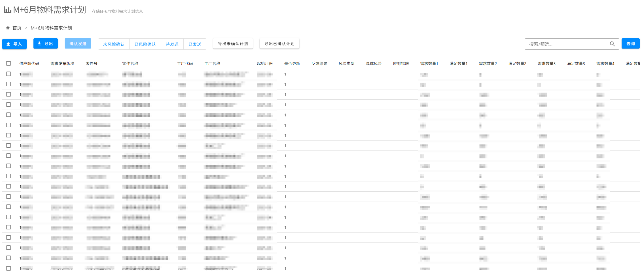This screenshot has height=272, width=644.
Task: Click the 需求数量1 column header
Action: [429, 64]
